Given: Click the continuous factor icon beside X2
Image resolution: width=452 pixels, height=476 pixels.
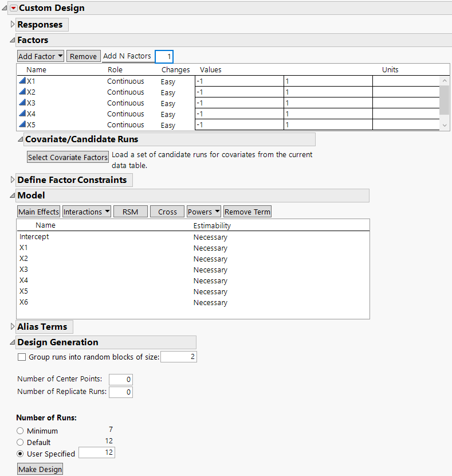Looking at the screenshot, I should click(22, 92).
